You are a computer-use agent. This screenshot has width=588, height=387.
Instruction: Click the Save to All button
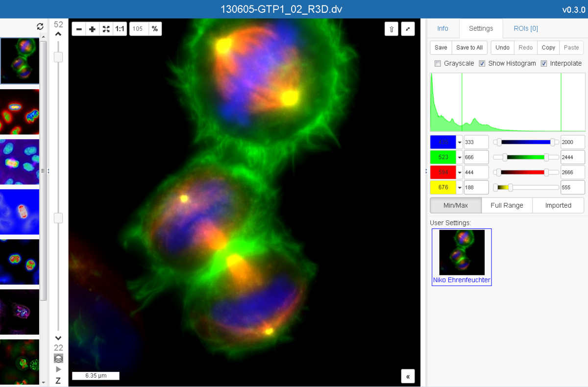tap(469, 48)
